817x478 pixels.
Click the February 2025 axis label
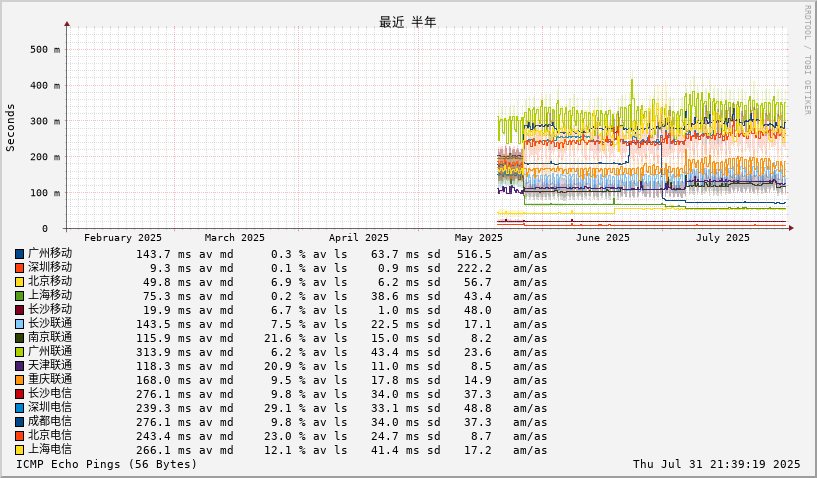pos(123,238)
